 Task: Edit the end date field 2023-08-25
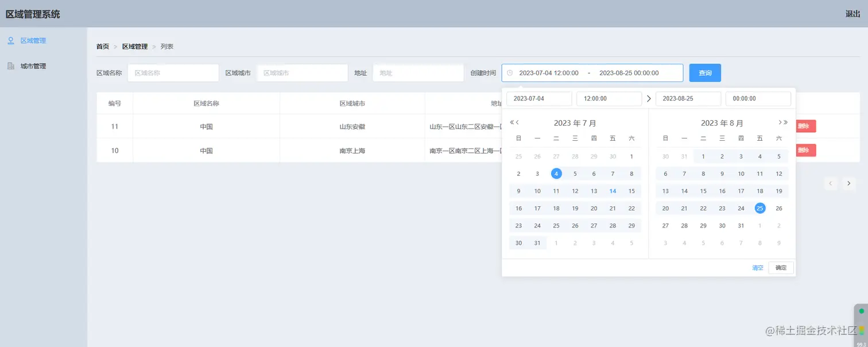pos(688,99)
